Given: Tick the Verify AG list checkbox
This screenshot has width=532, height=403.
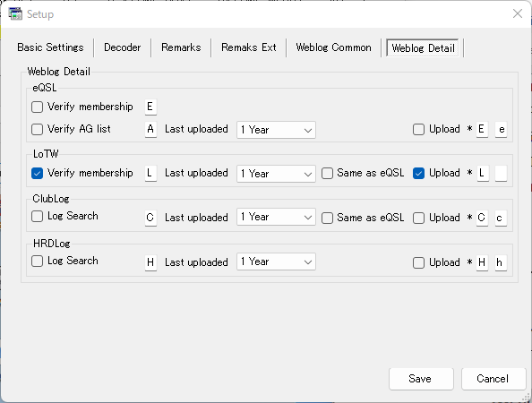Looking at the screenshot, I should (x=37, y=129).
